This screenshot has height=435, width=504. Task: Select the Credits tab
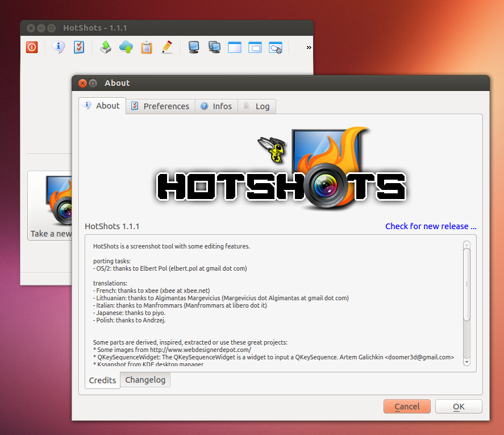click(102, 380)
